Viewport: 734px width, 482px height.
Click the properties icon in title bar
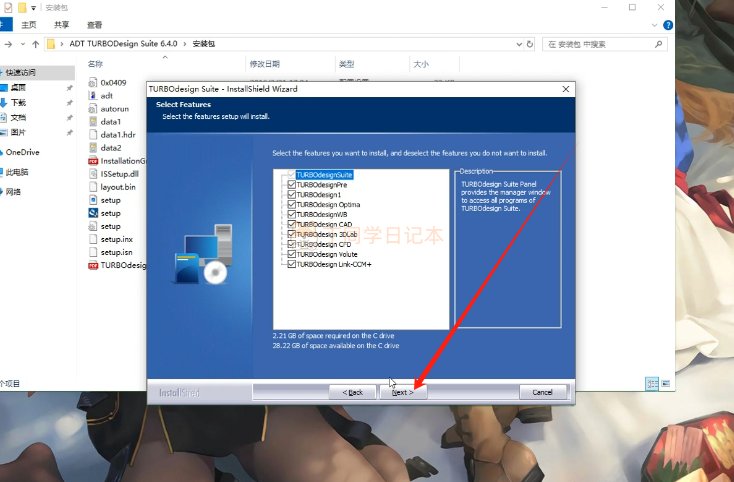pyautogui.click(x=8, y=7)
